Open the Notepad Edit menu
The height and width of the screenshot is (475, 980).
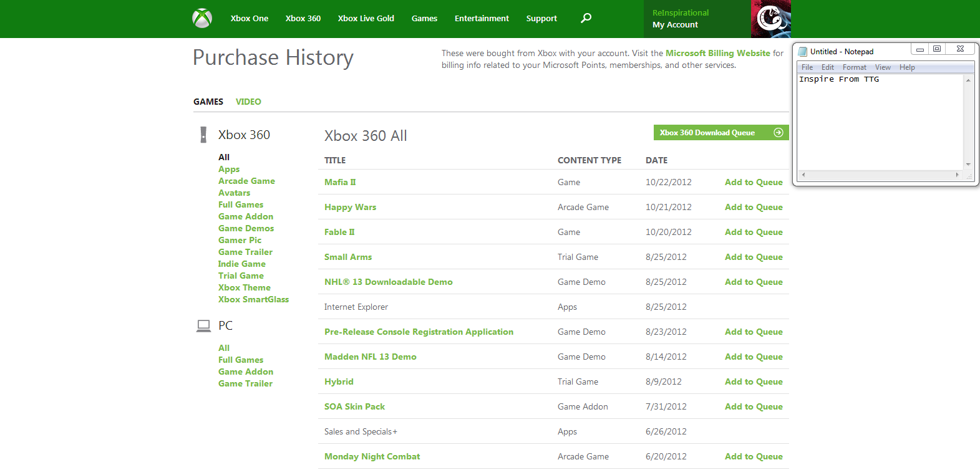point(828,67)
